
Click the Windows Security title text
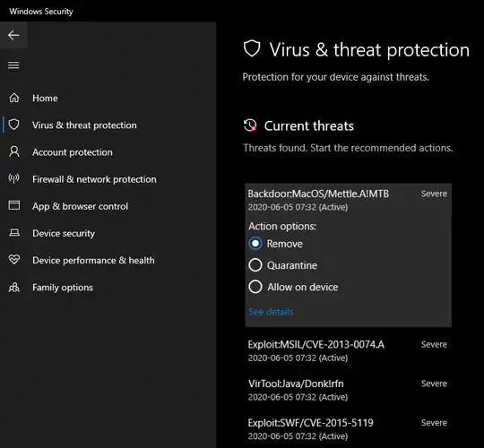(x=41, y=12)
